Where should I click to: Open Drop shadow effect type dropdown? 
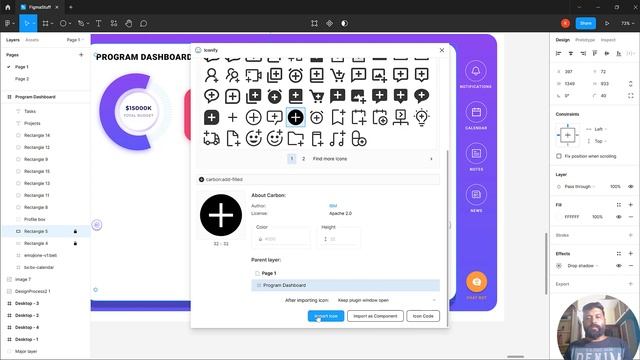(583, 265)
